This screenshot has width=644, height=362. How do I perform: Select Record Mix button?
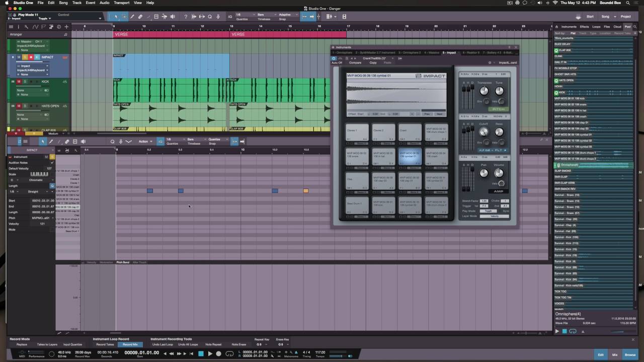point(130,344)
